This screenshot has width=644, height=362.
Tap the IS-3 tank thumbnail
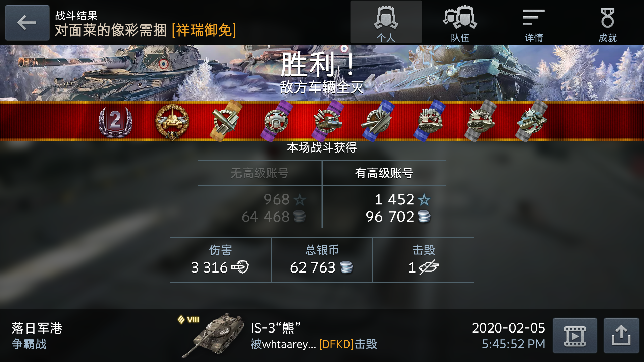click(214, 336)
